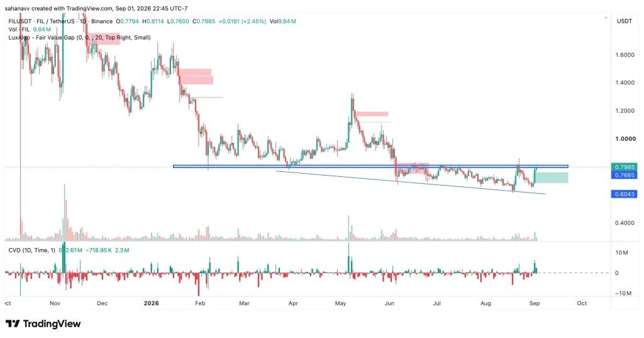
Task: Select the pink fair value gap near May peak
Action: (x=371, y=114)
